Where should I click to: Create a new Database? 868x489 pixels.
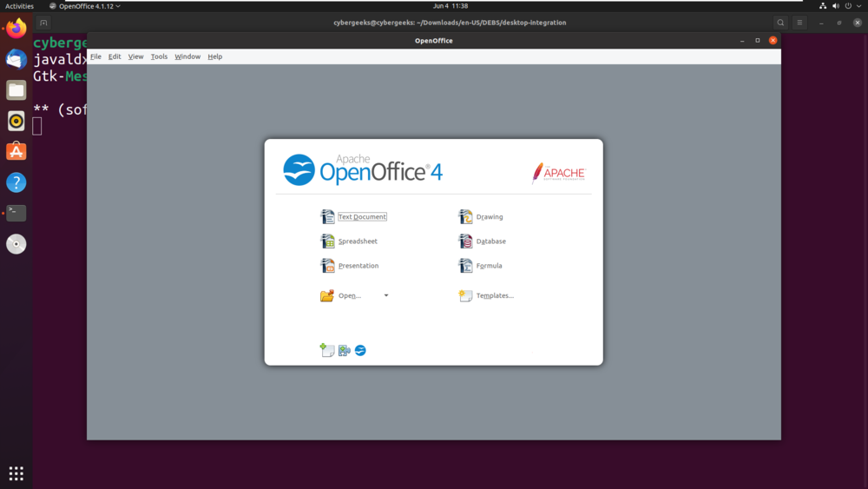tap(491, 241)
